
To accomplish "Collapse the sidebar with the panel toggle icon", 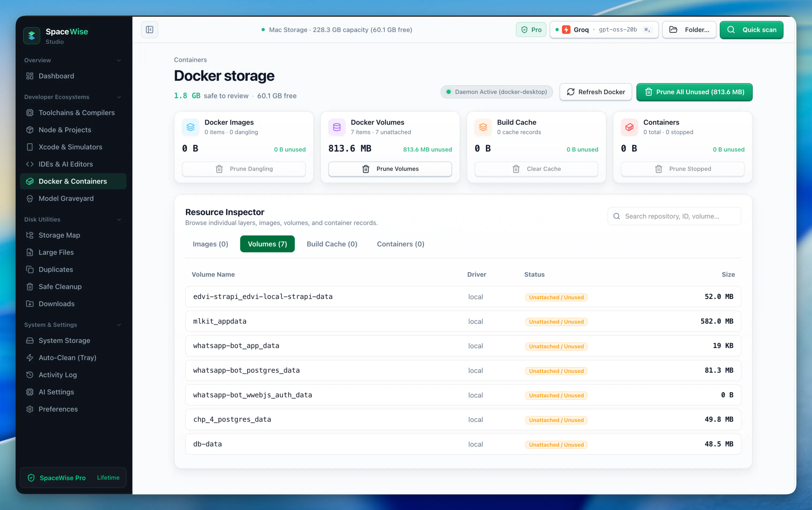I will tap(149, 30).
